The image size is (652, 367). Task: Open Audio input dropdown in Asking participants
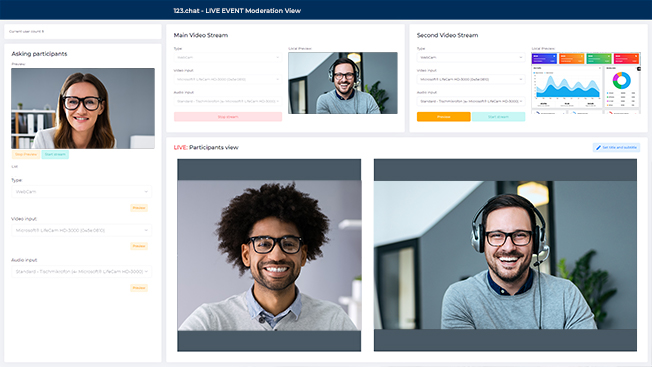82,271
